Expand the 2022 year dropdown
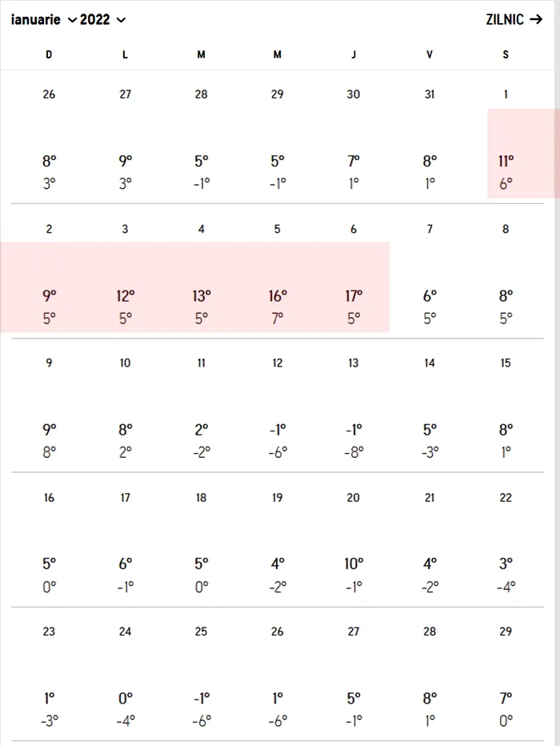 (x=102, y=19)
